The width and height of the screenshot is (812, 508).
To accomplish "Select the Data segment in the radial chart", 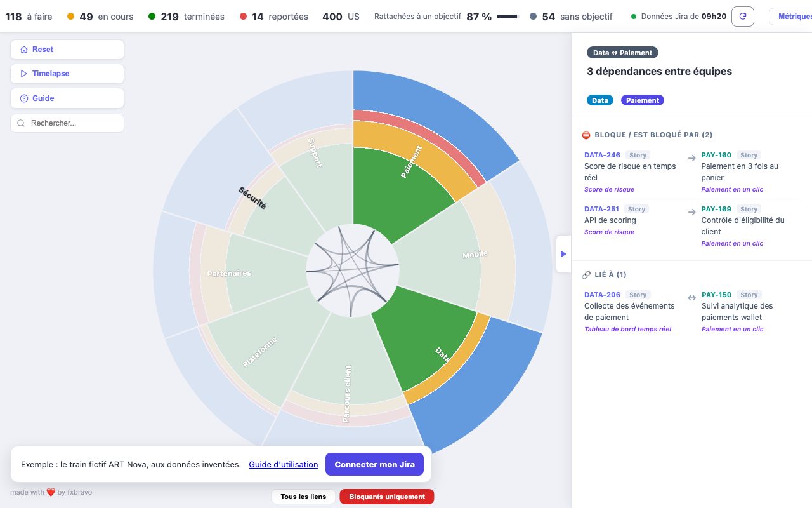I will (442, 354).
